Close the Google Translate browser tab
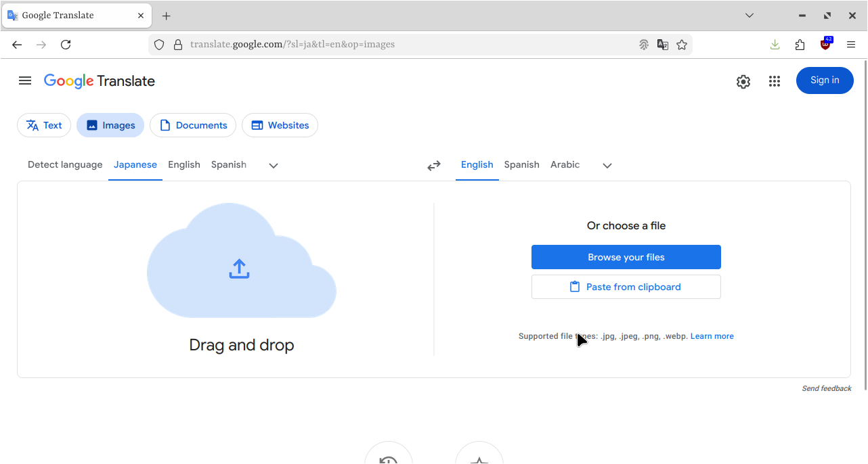The width and height of the screenshot is (868, 464). (141, 16)
